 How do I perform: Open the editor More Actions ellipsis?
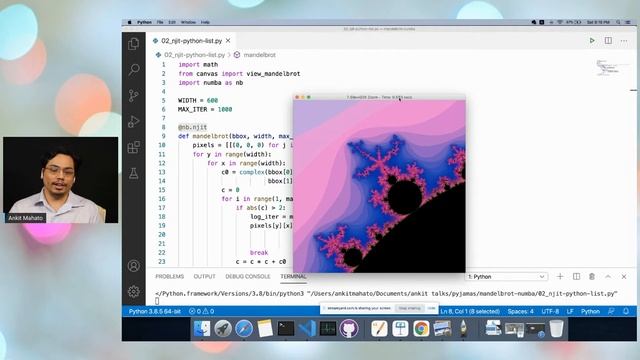tap(624, 41)
